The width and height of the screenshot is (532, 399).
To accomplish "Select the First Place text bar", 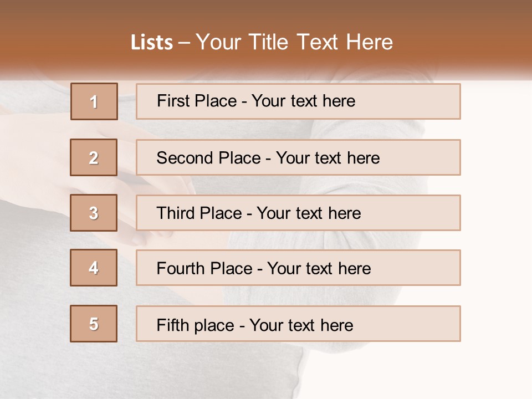I will click(x=298, y=101).
